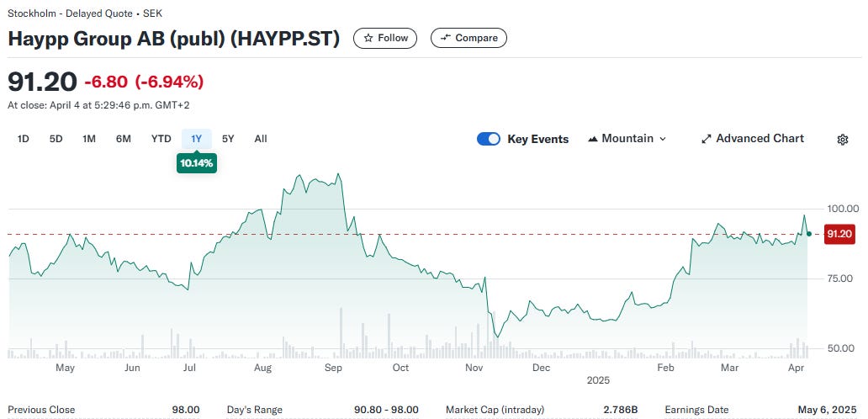
Task: Click the current price 91.20 heading
Action: [x=42, y=82]
